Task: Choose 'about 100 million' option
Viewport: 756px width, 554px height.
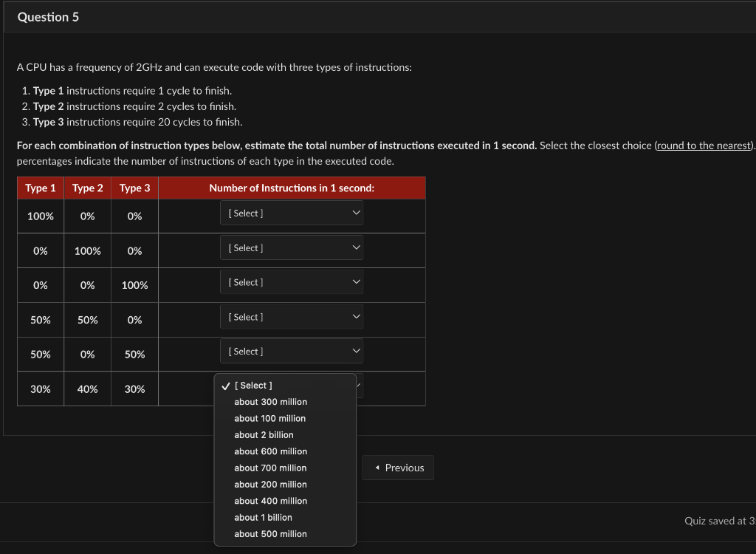Action: pyautogui.click(x=285, y=418)
